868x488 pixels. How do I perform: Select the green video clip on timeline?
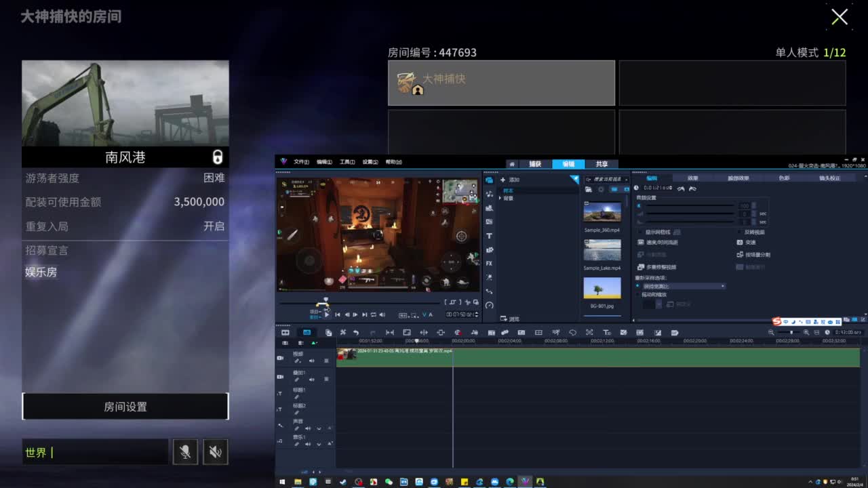[x=598, y=358]
